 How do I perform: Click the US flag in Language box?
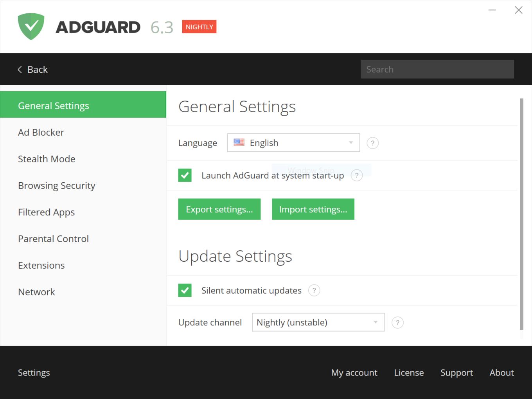tap(239, 142)
